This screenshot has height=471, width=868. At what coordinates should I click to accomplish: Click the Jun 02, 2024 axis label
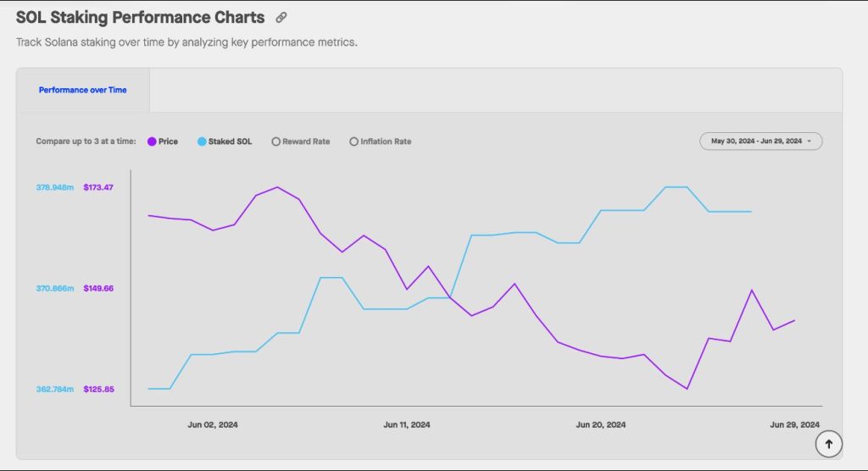coord(213,424)
